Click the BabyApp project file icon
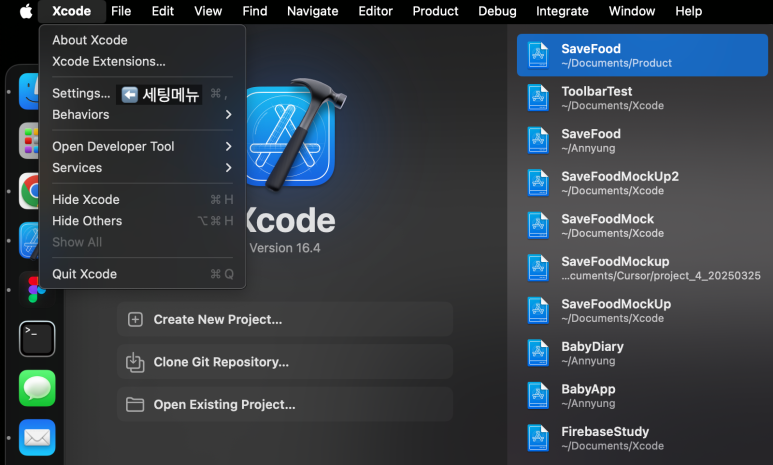Image resolution: width=773 pixels, height=465 pixels. point(538,395)
